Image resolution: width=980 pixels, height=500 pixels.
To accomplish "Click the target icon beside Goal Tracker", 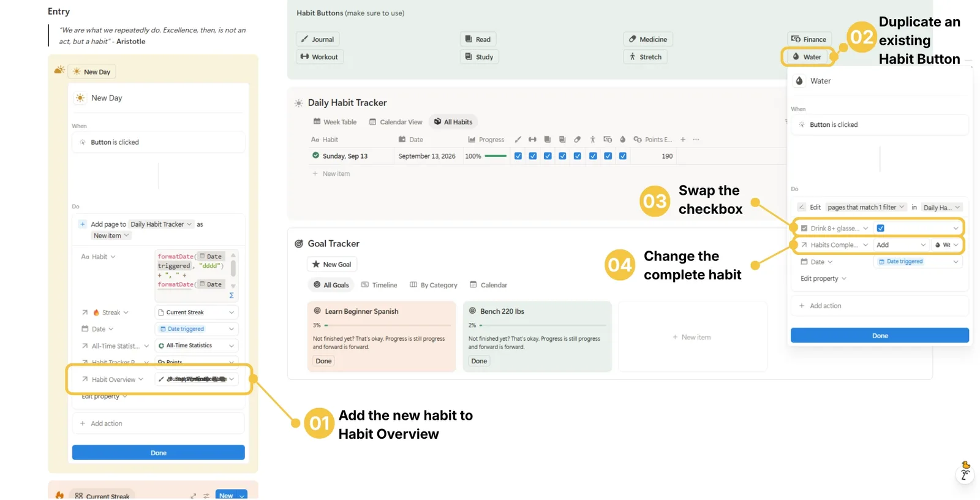I will pyautogui.click(x=299, y=244).
